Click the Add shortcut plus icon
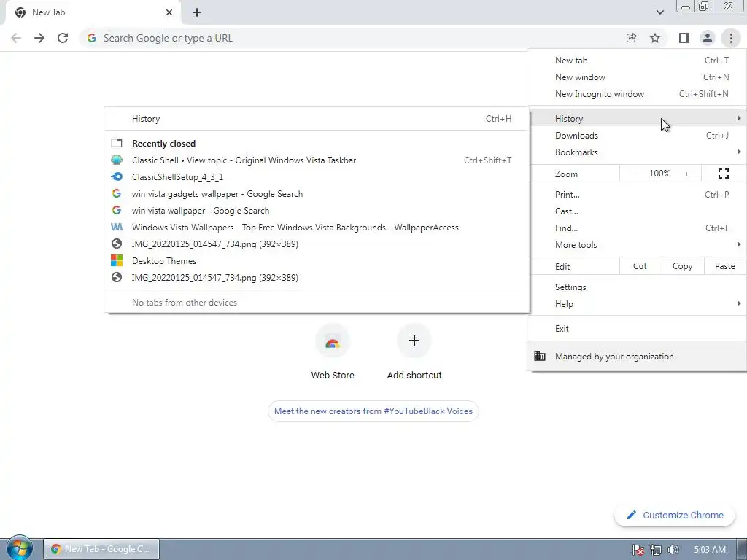 [x=414, y=341]
